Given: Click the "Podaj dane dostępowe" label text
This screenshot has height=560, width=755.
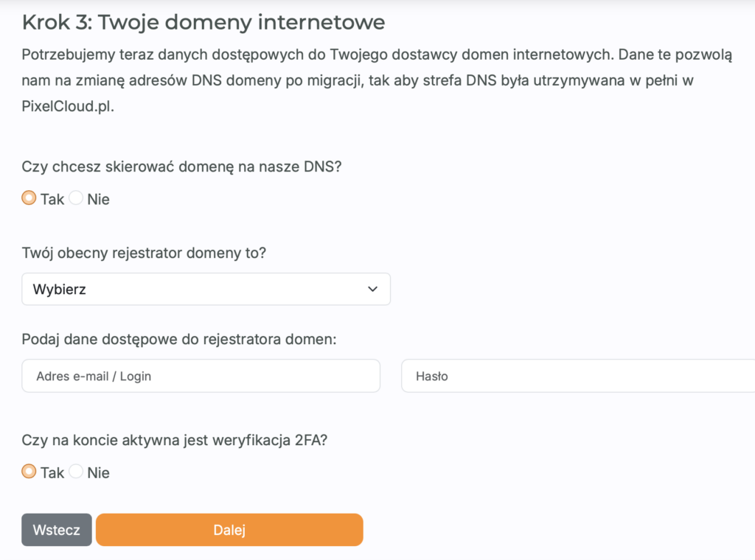Looking at the screenshot, I should click(x=179, y=340).
